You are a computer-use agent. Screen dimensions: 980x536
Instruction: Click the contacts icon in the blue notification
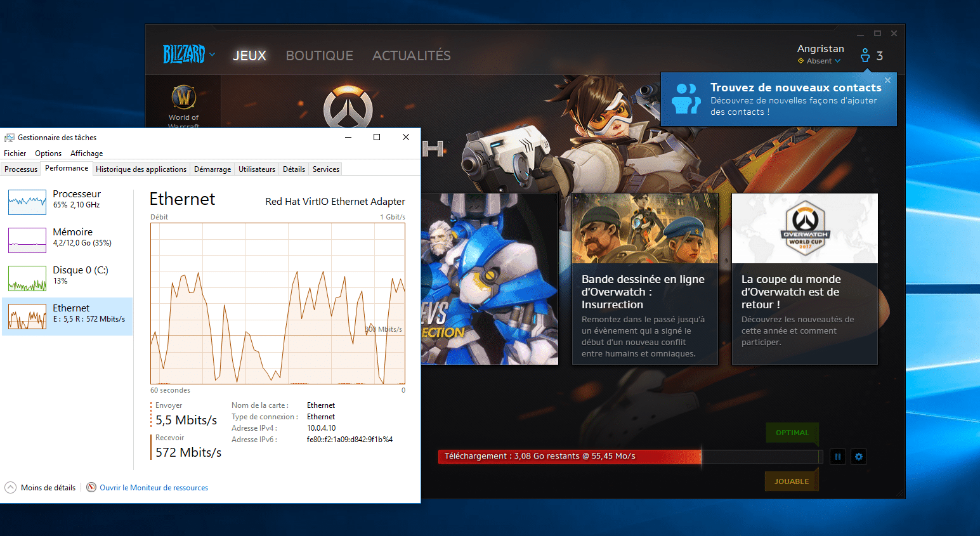pos(686,98)
